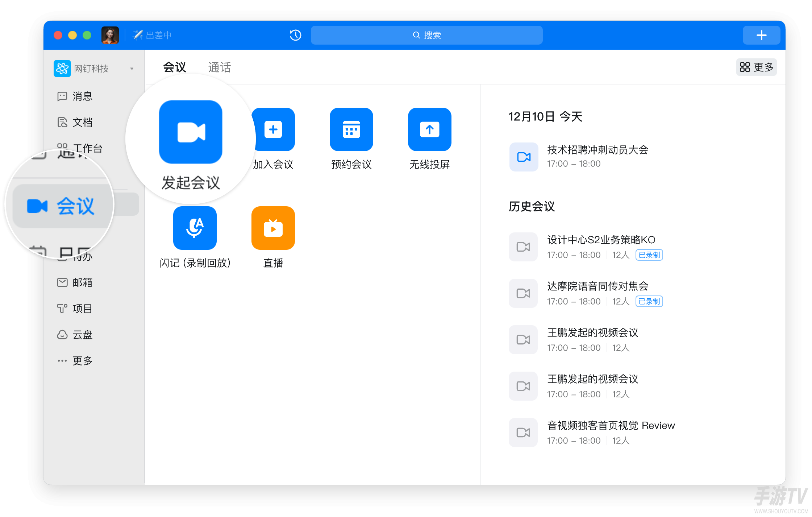Click the user avatar photo

point(110,35)
